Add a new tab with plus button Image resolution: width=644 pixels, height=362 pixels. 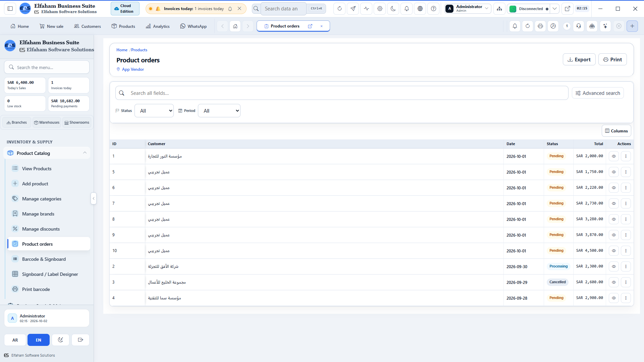coord(632,26)
